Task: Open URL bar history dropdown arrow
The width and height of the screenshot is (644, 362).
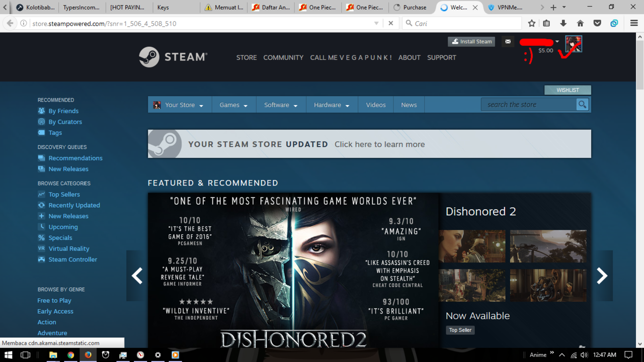Action: [x=376, y=23]
